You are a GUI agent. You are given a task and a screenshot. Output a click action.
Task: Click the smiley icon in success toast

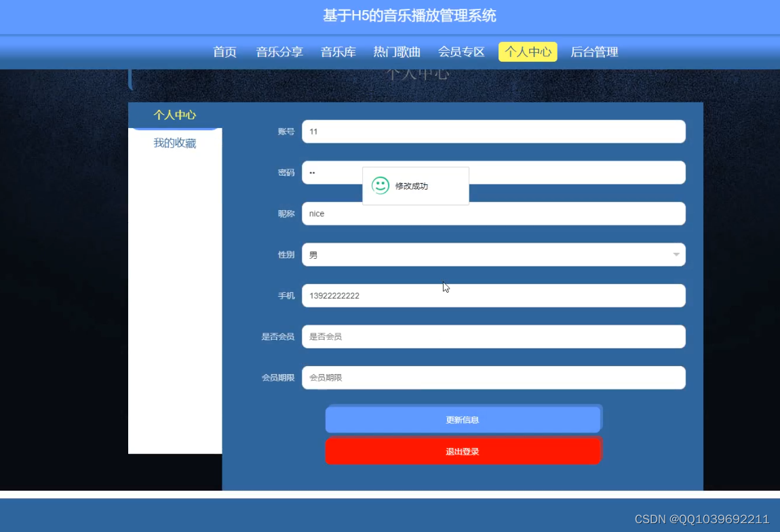coord(381,186)
